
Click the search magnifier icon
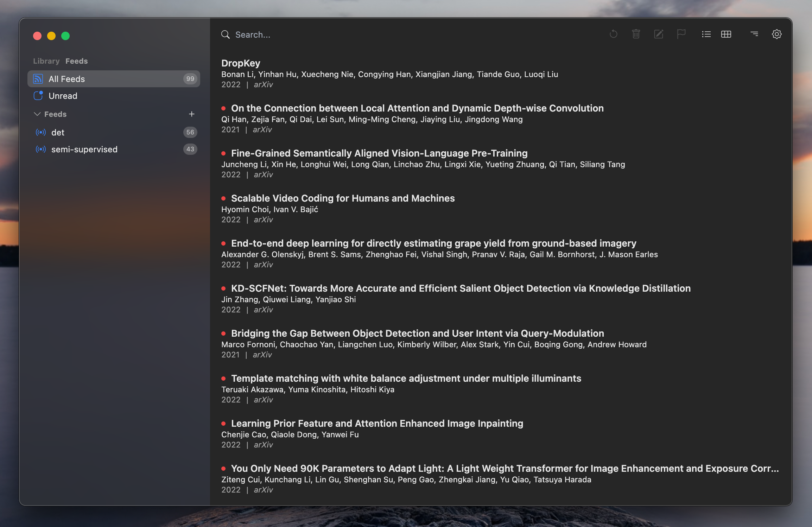tap(225, 34)
